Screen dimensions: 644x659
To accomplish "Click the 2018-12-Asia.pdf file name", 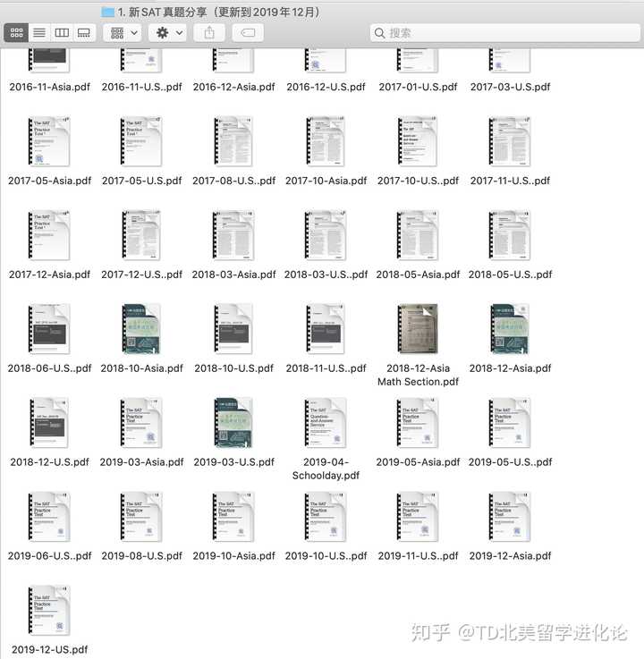I will click(x=510, y=368).
